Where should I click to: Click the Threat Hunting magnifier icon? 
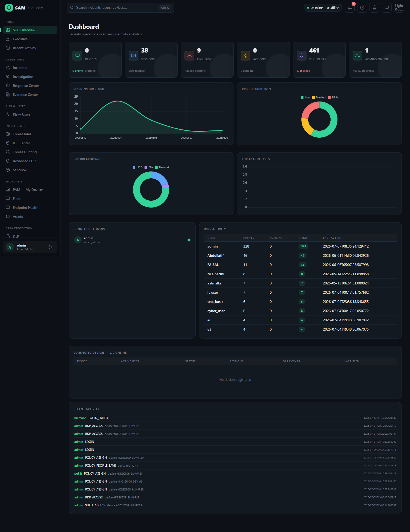coord(8,152)
